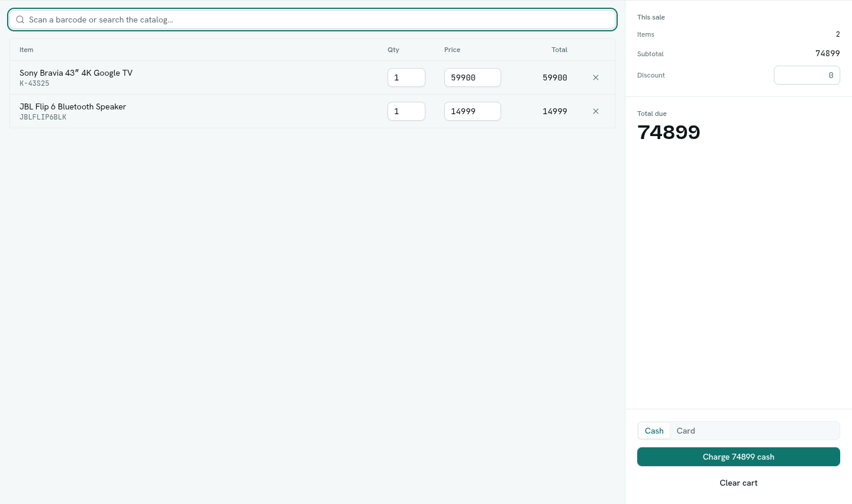Clear the cart
The height and width of the screenshot is (504, 852).
coord(738,483)
